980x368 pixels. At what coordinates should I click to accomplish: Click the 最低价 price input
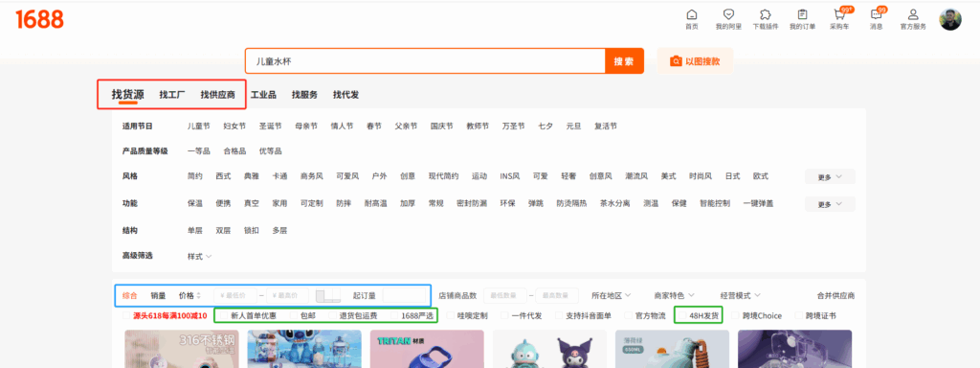[235, 295]
